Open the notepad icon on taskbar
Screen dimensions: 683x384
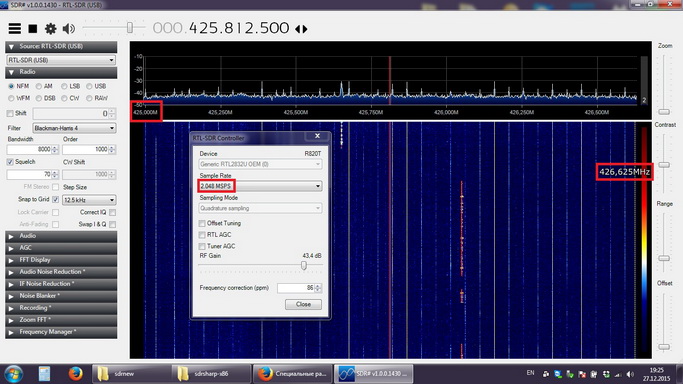(x=44, y=374)
